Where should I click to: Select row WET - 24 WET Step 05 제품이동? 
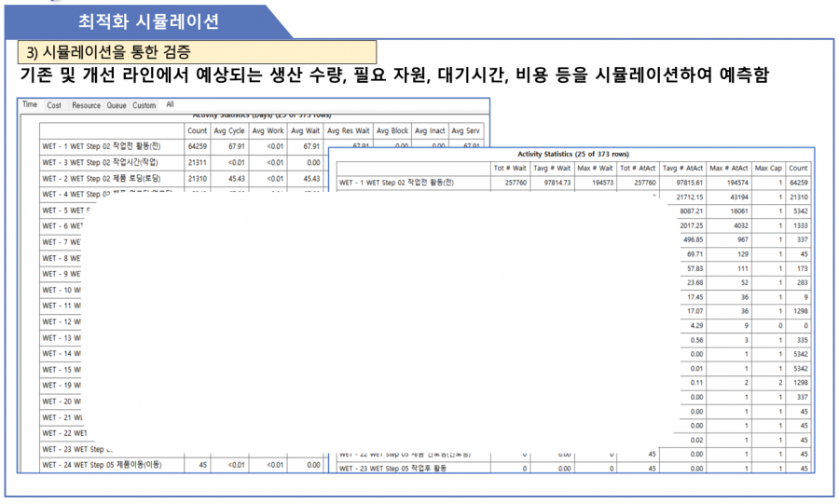[x=112, y=465]
